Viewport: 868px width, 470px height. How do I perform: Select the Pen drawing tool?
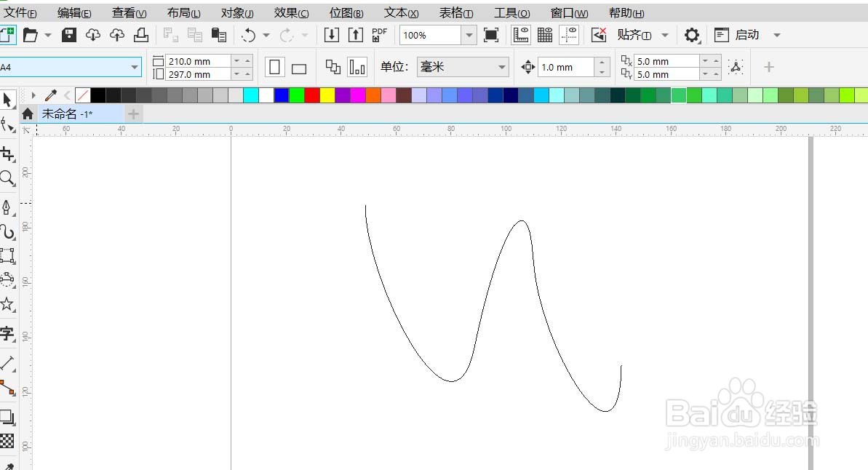click(7, 207)
